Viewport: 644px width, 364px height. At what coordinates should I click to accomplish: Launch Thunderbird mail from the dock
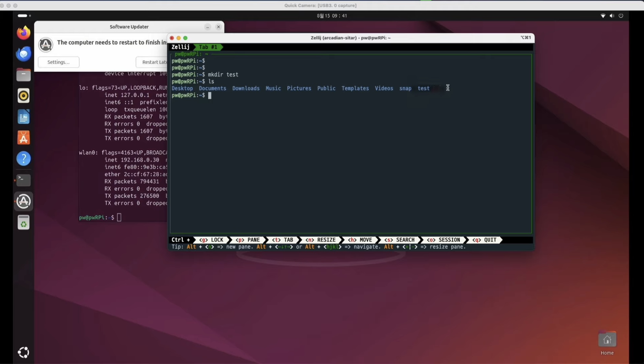point(23,54)
